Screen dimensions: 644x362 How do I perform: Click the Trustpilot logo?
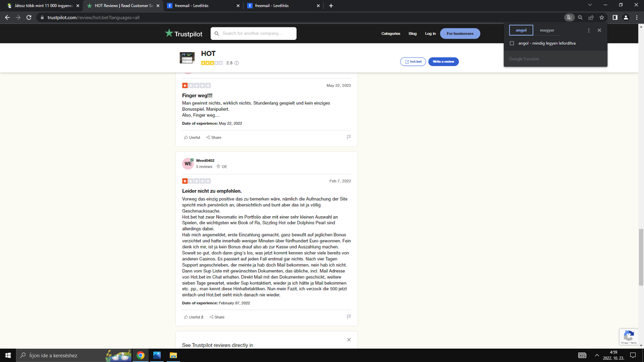click(x=184, y=33)
